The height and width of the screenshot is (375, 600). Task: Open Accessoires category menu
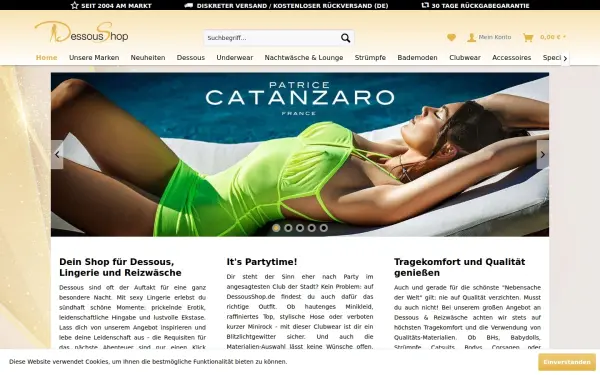[x=512, y=58]
